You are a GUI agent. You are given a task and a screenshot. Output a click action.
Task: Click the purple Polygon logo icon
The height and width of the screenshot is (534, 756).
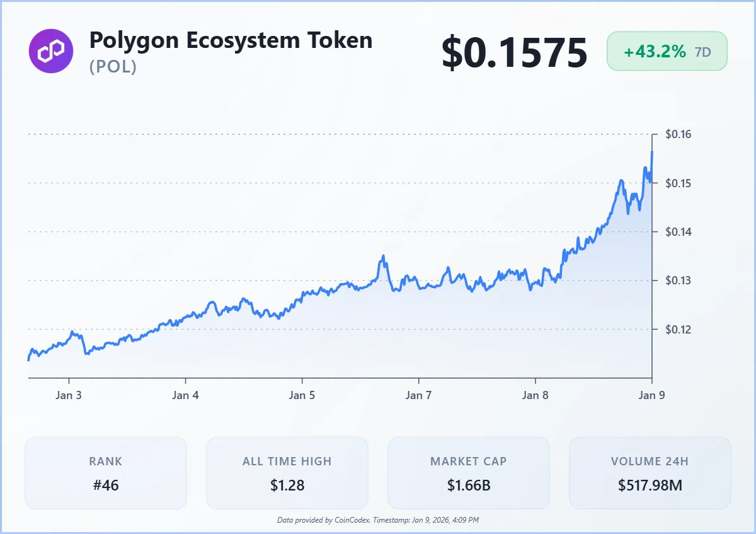coord(51,51)
